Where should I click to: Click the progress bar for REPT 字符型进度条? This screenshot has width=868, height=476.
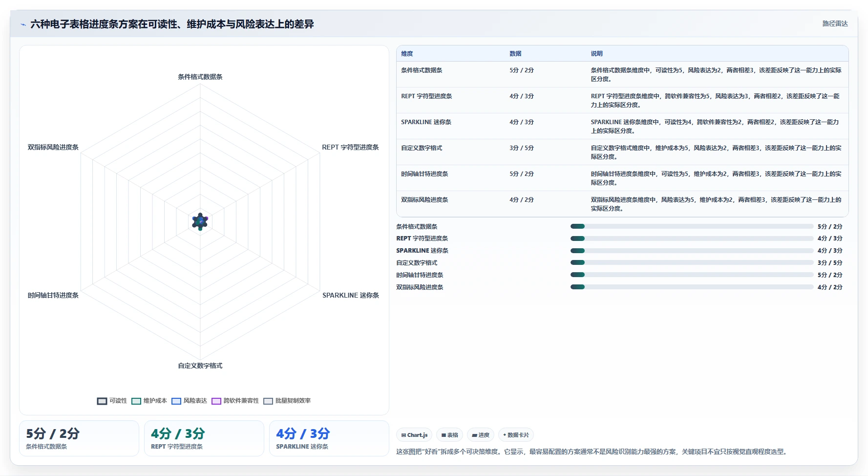692,238
